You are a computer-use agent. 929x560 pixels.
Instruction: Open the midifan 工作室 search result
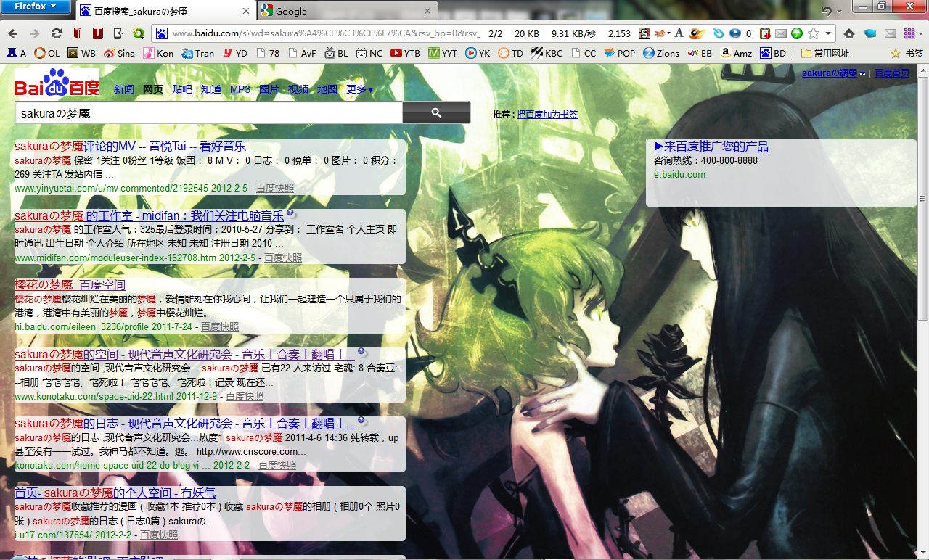(x=149, y=215)
